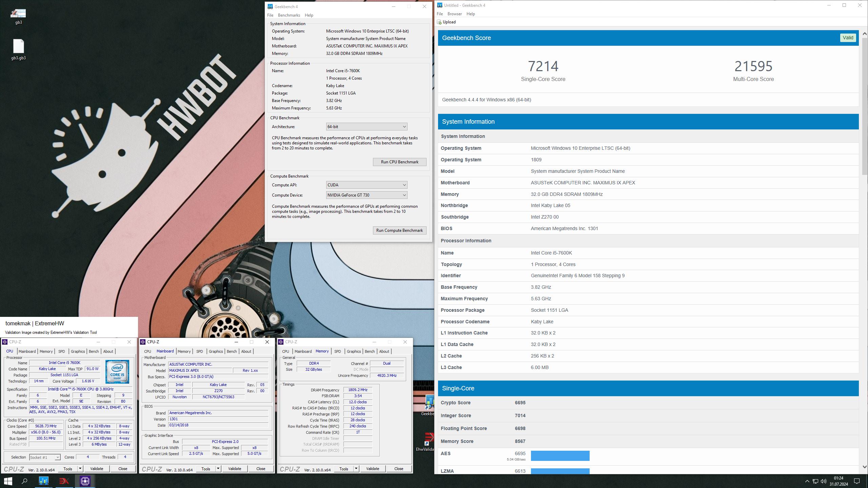Switch to ExtremeHW validator taskbar icon

(x=64, y=481)
